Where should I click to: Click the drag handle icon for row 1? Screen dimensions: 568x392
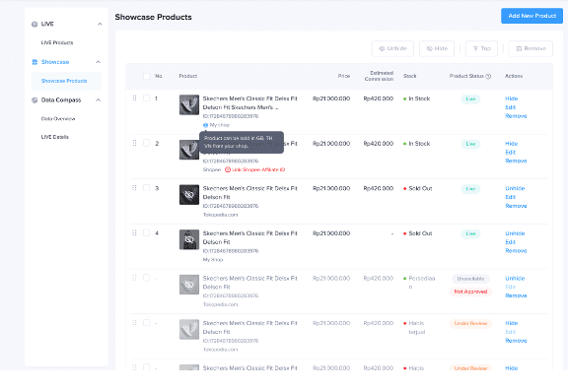tap(134, 98)
